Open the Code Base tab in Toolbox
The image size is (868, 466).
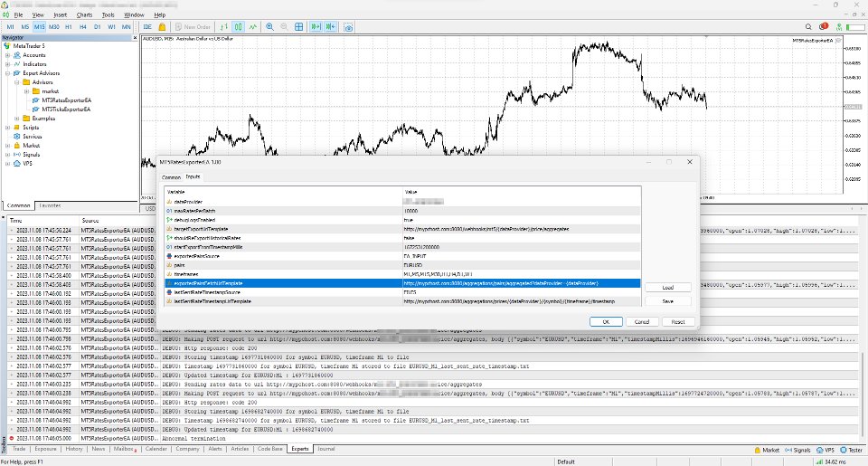tap(270, 449)
